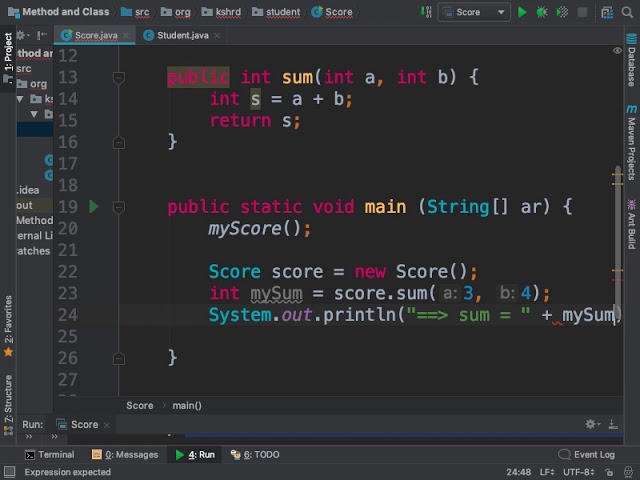Click the tool windows toggle icon at bottom-left

[10, 472]
